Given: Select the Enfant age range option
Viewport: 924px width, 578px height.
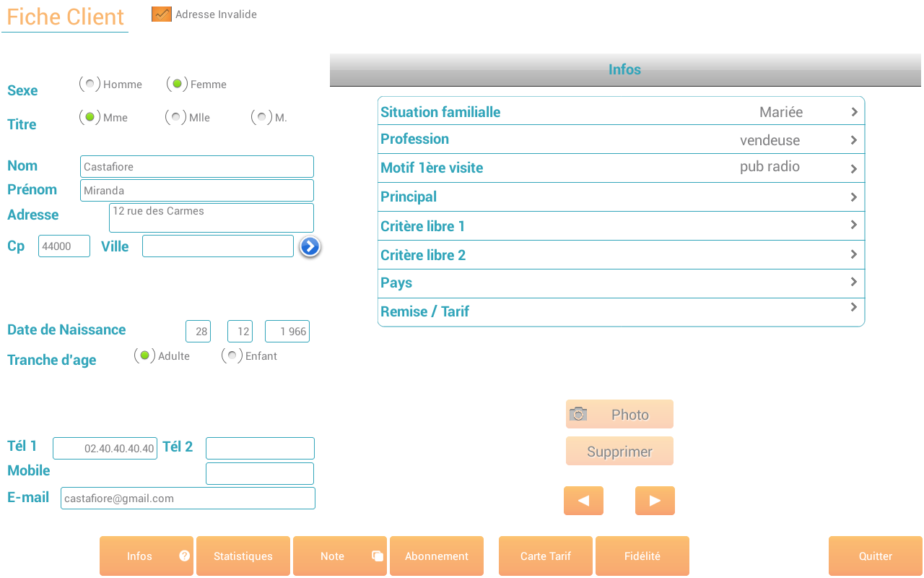Looking at the screenshot, I should pos(232,355).
